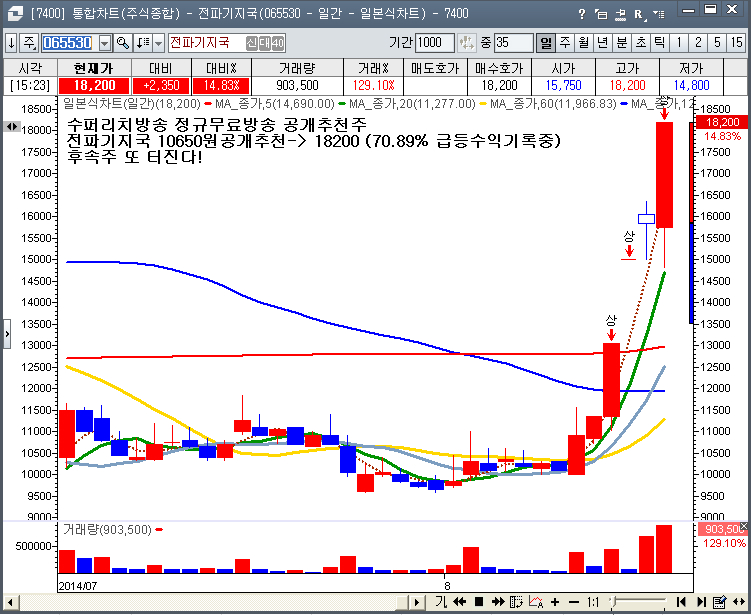Viewport: 751px width, 615px height.
Task: Expand the dropdown next to the magnifier
Action: point(158,43)
